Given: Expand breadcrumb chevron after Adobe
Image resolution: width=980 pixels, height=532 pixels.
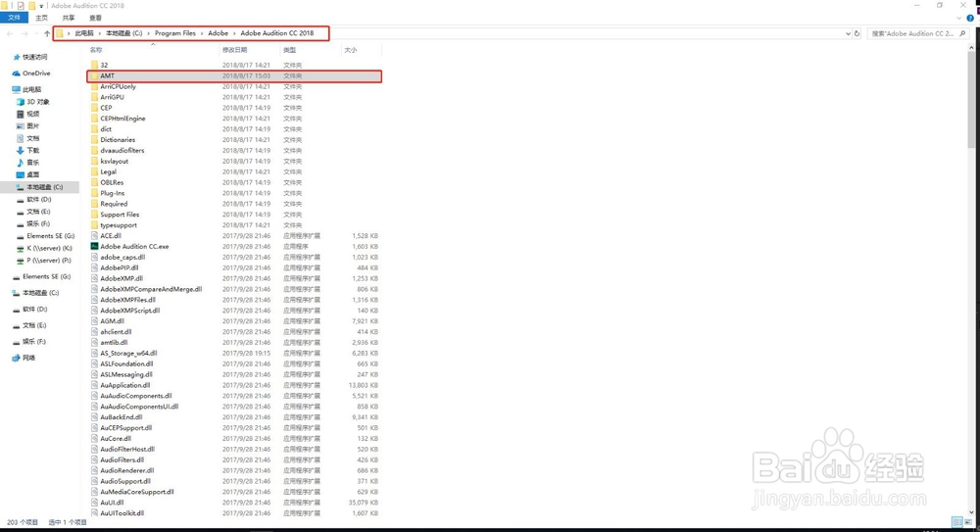Looking at the screenshot, I should (x=234, y=33).
